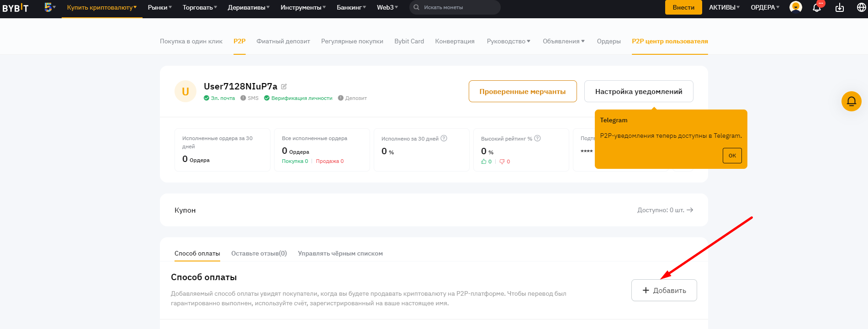Screen dimensions: 868x329
Task: Click the download app icon
Action: pyautogui.click(x=840, y=7)
